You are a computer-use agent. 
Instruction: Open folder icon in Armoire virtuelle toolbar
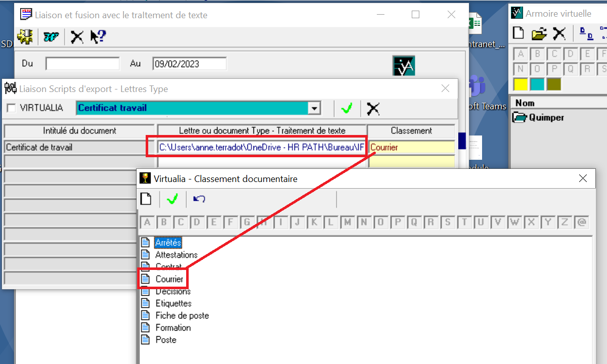(539, 34)
